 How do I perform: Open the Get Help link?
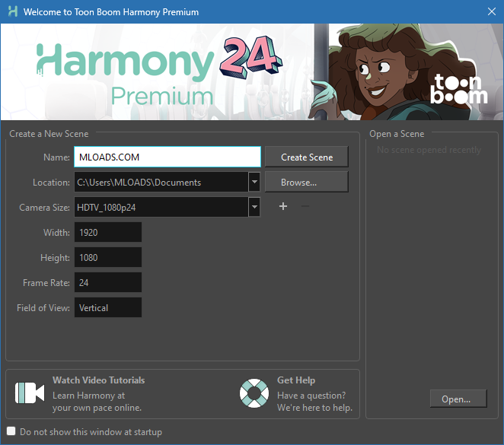pos(296,380)
